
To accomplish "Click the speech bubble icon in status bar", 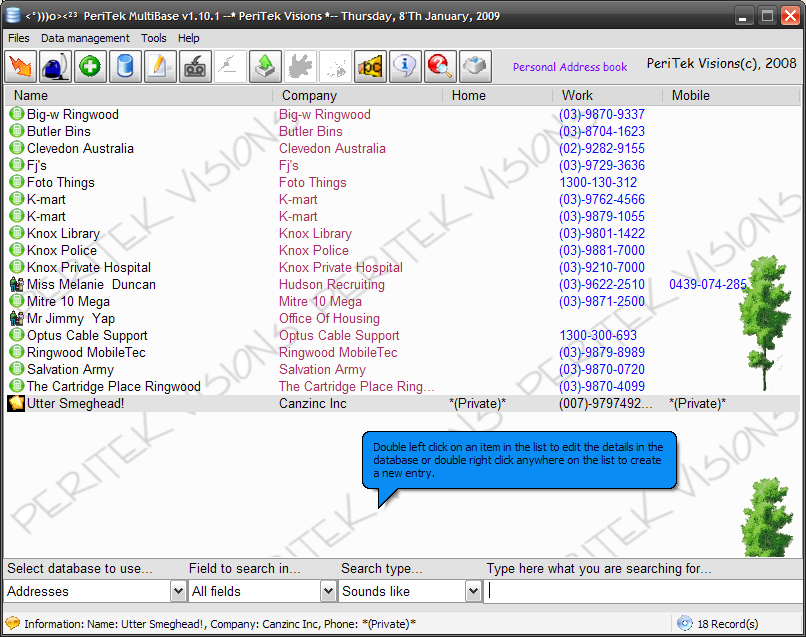I will click(12, 623).
